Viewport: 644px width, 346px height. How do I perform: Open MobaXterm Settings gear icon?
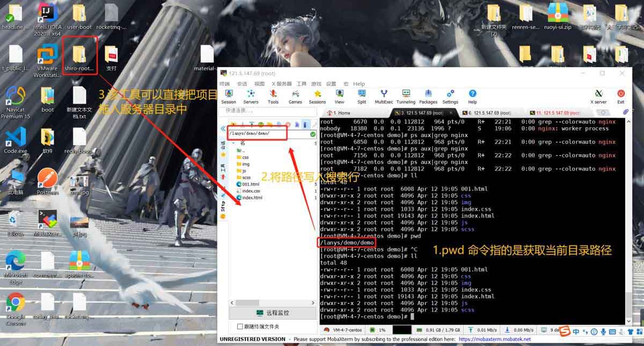tap(450, 97)
